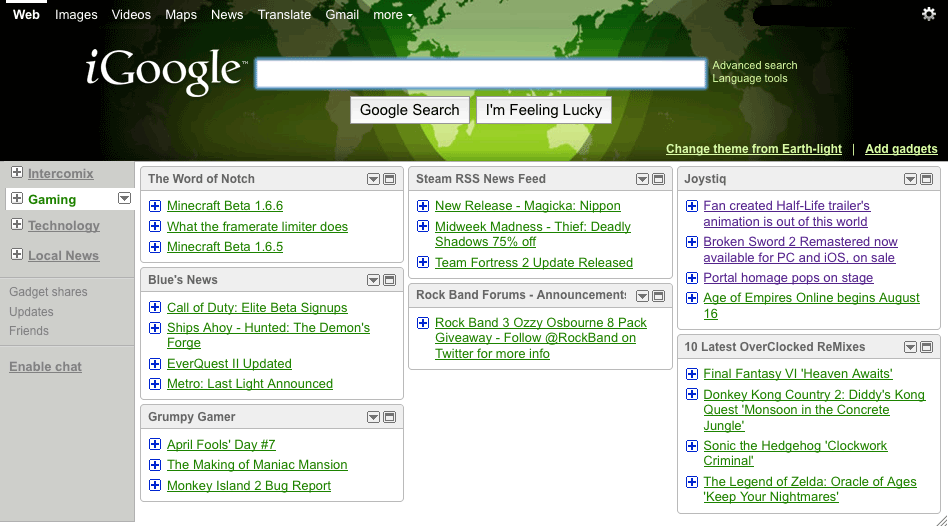Expand plus icon beside Portal homage pops on stage

tap(692, 278)
